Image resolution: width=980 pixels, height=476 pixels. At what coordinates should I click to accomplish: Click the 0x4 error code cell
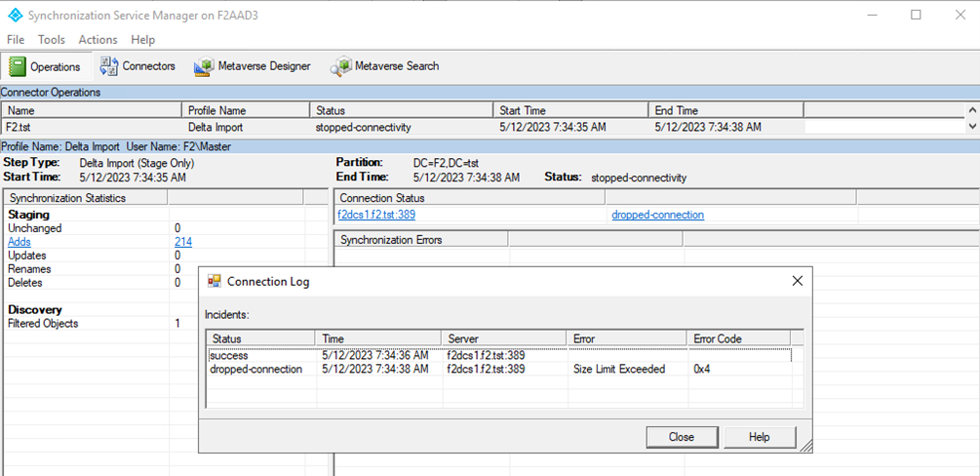(x=701, y=369)
